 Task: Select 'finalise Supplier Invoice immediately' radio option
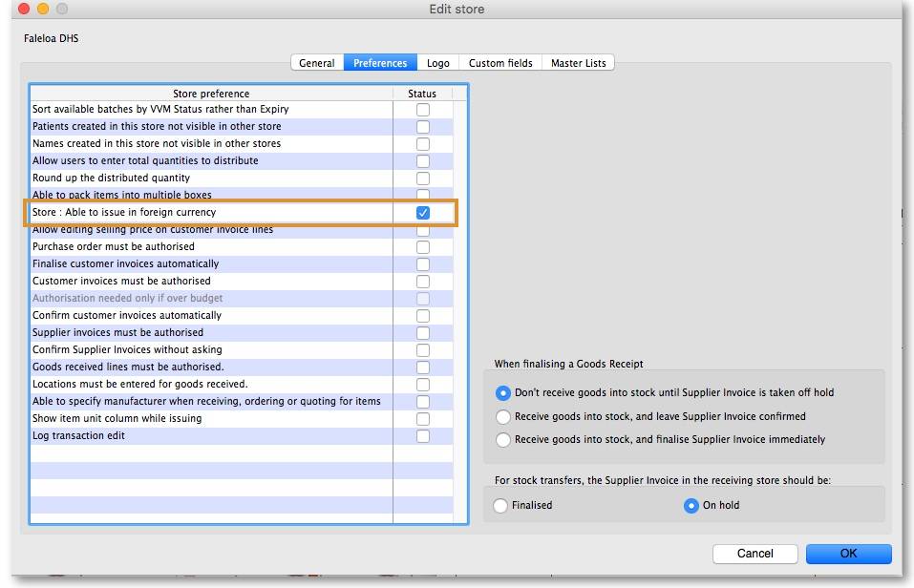click(503, 440)
